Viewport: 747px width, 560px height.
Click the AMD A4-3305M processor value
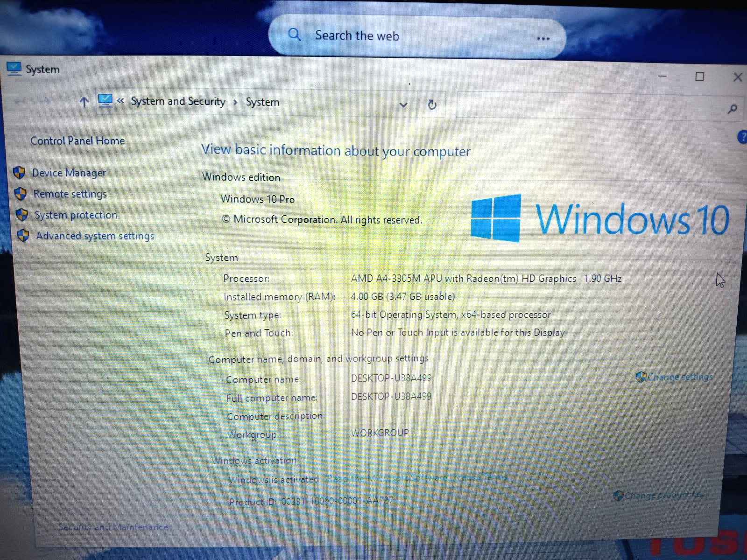click(486, 279)
